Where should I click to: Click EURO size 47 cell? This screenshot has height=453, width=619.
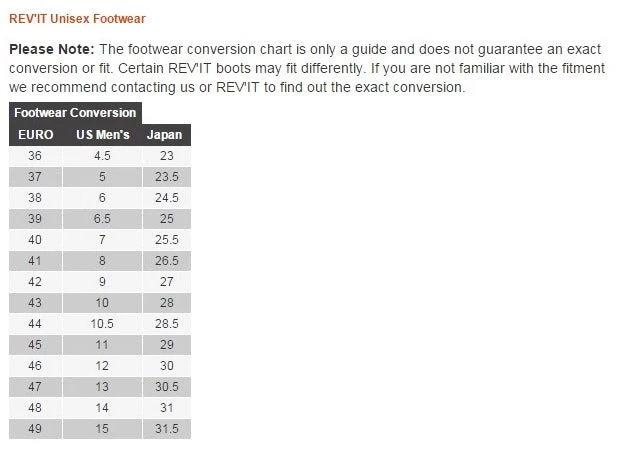click(35, 387)
